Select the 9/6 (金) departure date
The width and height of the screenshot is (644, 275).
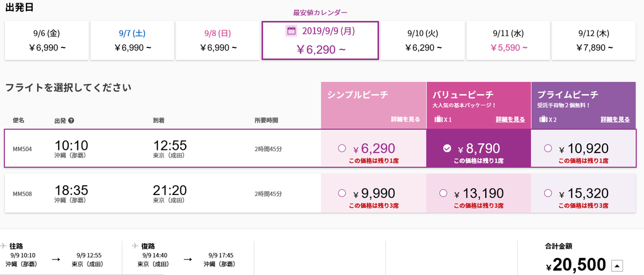tap(47, 41)
